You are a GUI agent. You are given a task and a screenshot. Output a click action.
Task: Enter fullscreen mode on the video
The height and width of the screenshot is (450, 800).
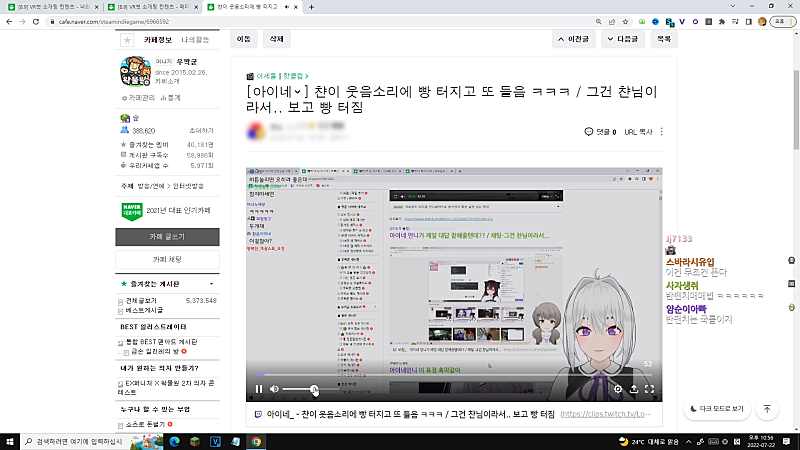pos(648,389)
